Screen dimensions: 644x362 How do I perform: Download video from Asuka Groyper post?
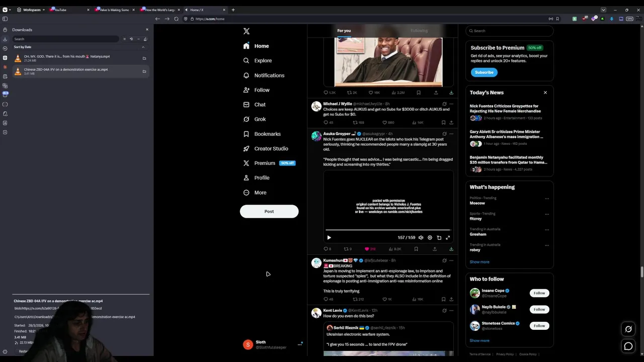coord(451,249)
